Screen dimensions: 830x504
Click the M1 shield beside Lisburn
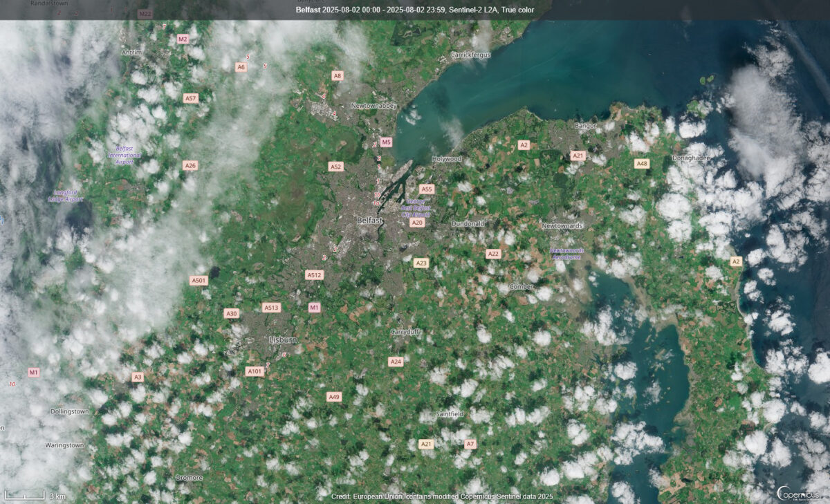(314, 307)
